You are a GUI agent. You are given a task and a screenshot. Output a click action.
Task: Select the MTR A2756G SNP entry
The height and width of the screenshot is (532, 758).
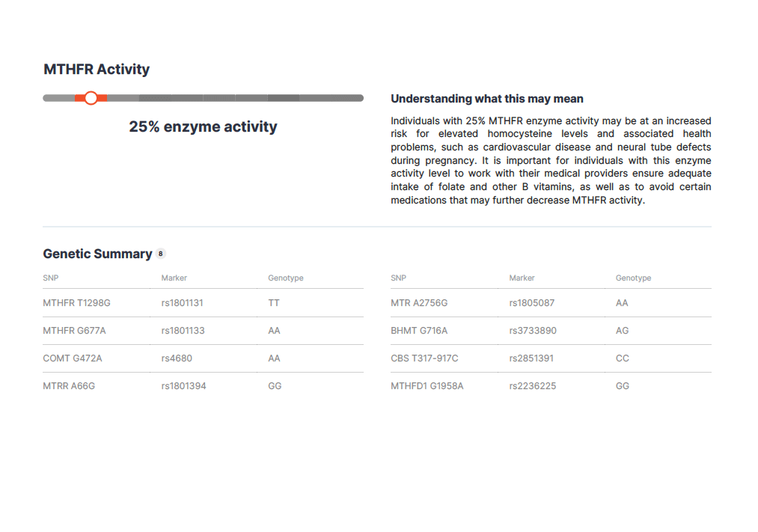tap(419, 303)
